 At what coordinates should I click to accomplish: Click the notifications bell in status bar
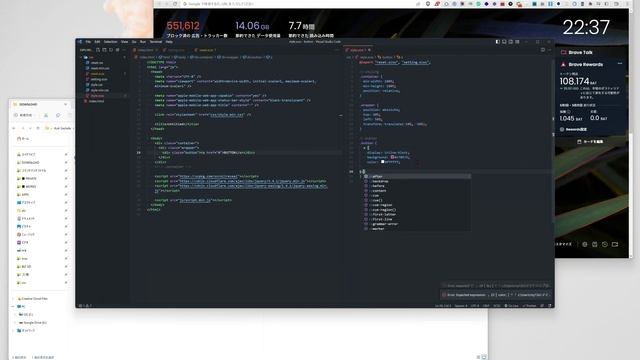pos(549,306)
